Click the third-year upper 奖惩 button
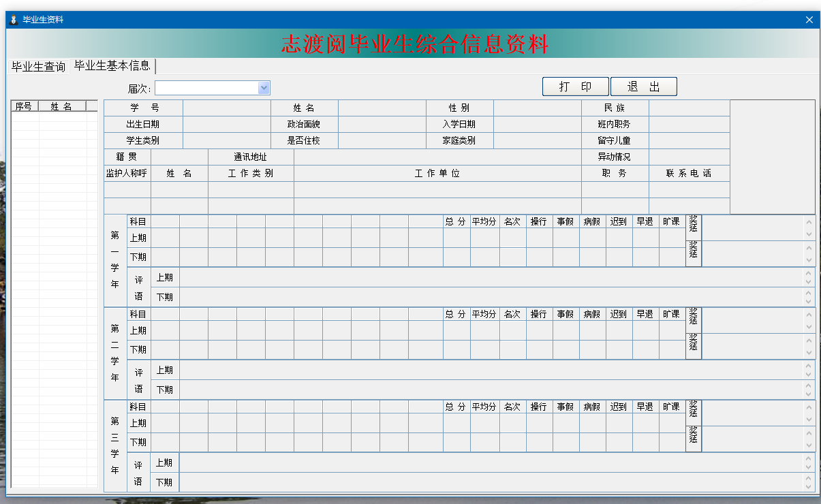This screenshot has width=821, height=504. coord(693,413)
